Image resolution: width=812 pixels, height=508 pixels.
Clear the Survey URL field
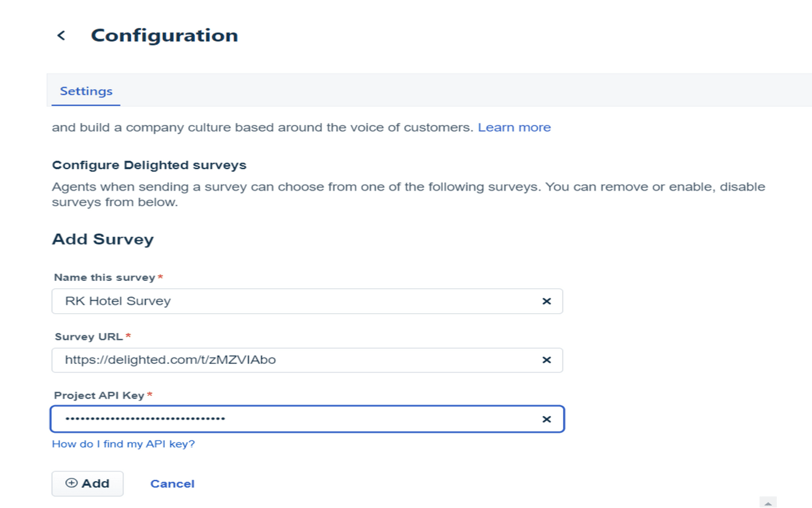pos(546,360)
